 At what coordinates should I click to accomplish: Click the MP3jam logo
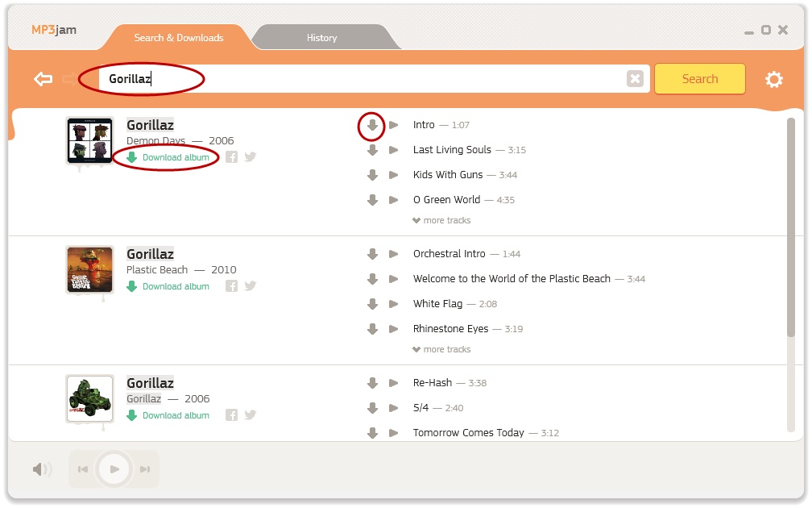54,30
